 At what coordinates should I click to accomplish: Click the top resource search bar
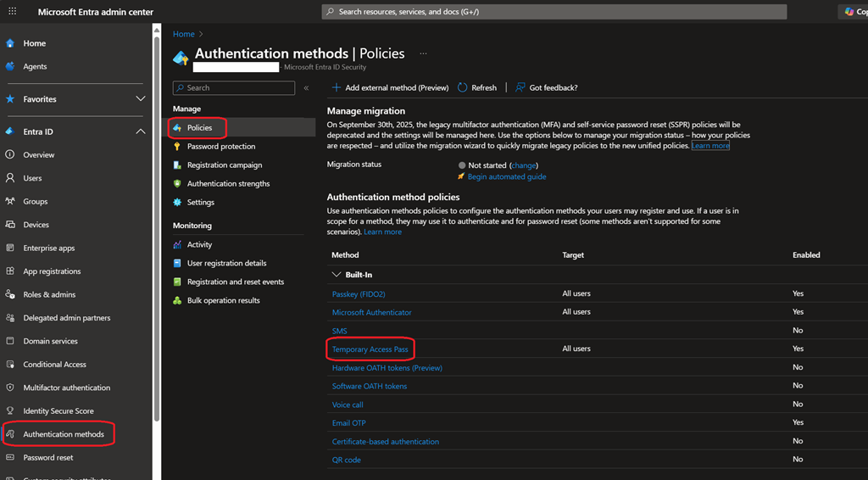tap(554, 12)
